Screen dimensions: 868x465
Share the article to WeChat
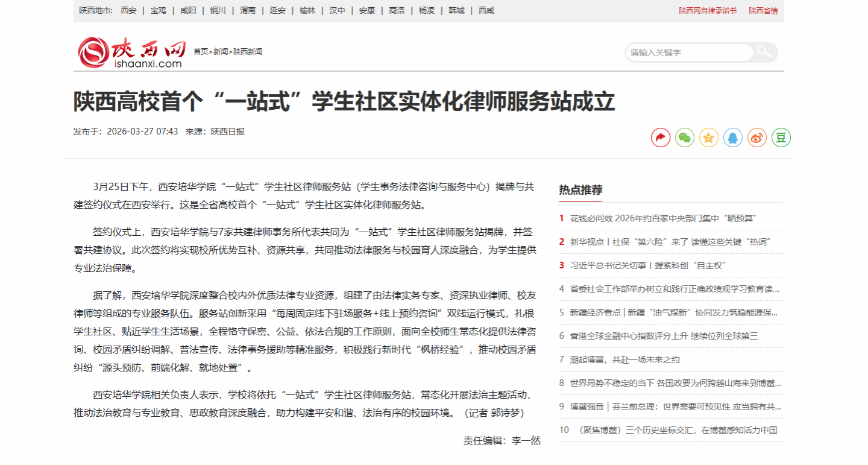685,138
